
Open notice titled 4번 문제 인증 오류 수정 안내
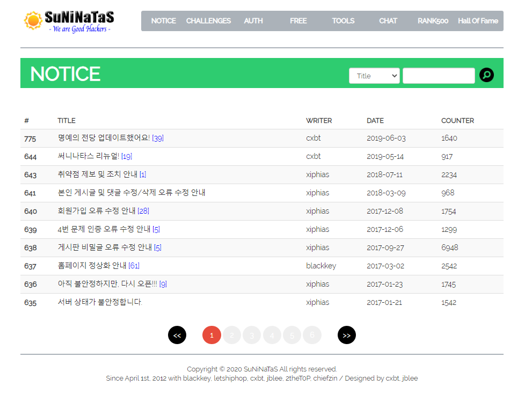tap(104, 229)
